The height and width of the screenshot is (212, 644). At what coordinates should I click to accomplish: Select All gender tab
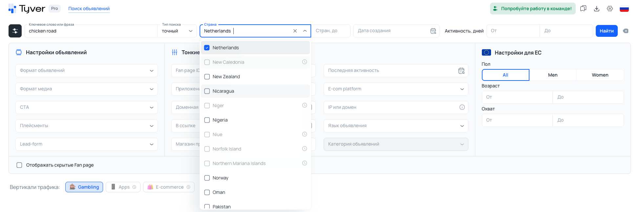pyautogui.click(x=505, y=75)
